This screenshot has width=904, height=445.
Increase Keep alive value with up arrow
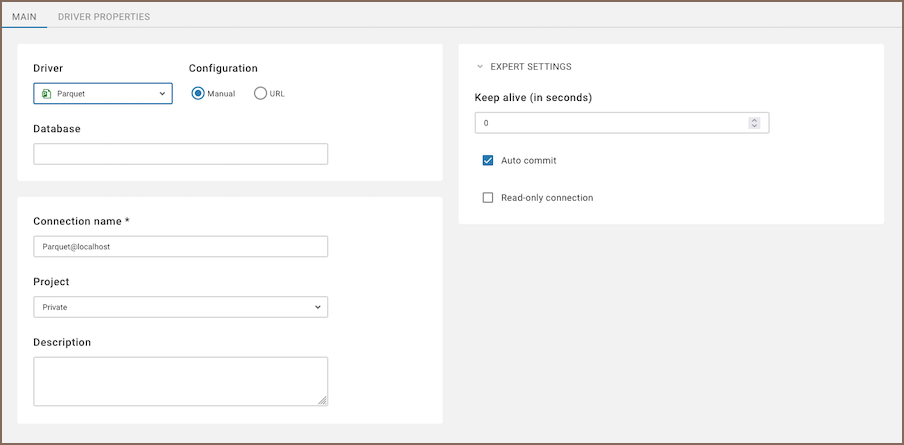tap(754, 120)
